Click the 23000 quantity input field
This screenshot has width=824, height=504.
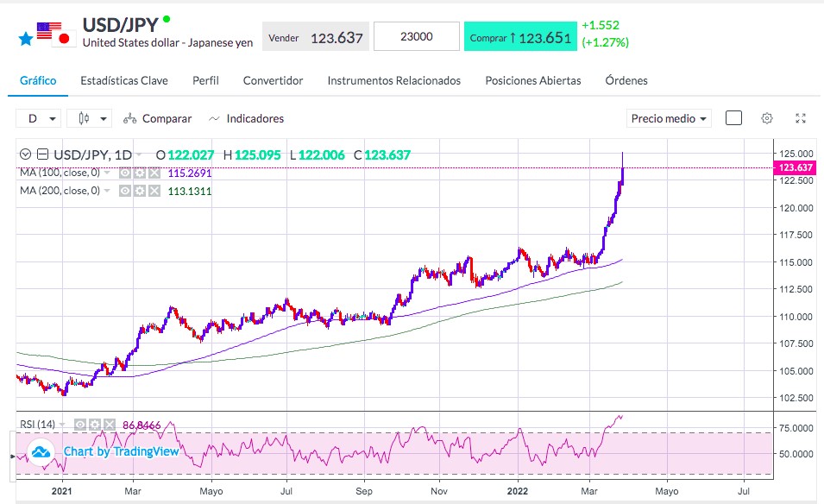(x=417, y=36)
